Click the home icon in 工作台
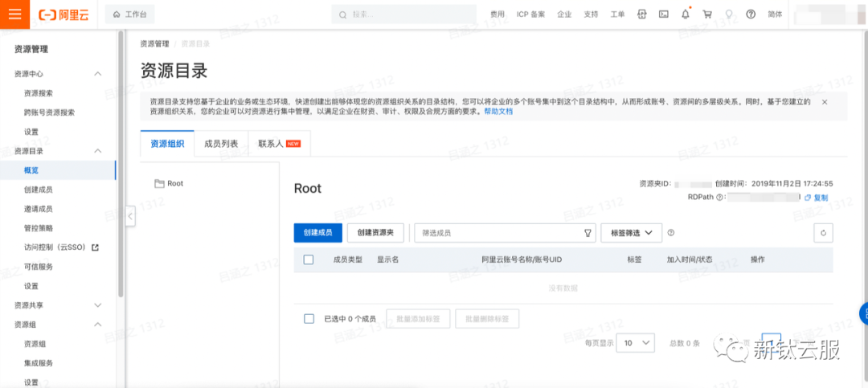Viewport: 868px width, 388px height. pyautogui.click(x=117, y=14)
